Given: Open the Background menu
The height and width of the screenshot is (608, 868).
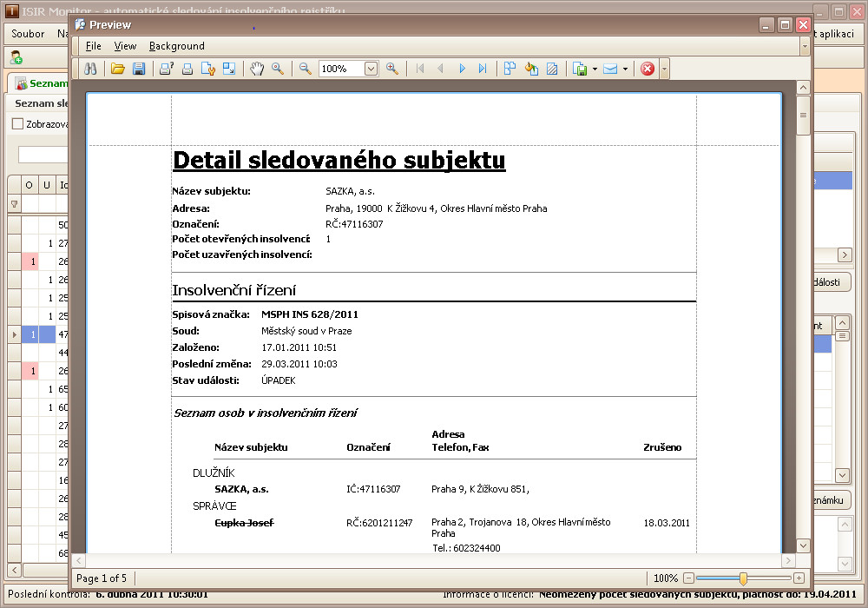Looking at the screenshot, I should tap(176, 46).
